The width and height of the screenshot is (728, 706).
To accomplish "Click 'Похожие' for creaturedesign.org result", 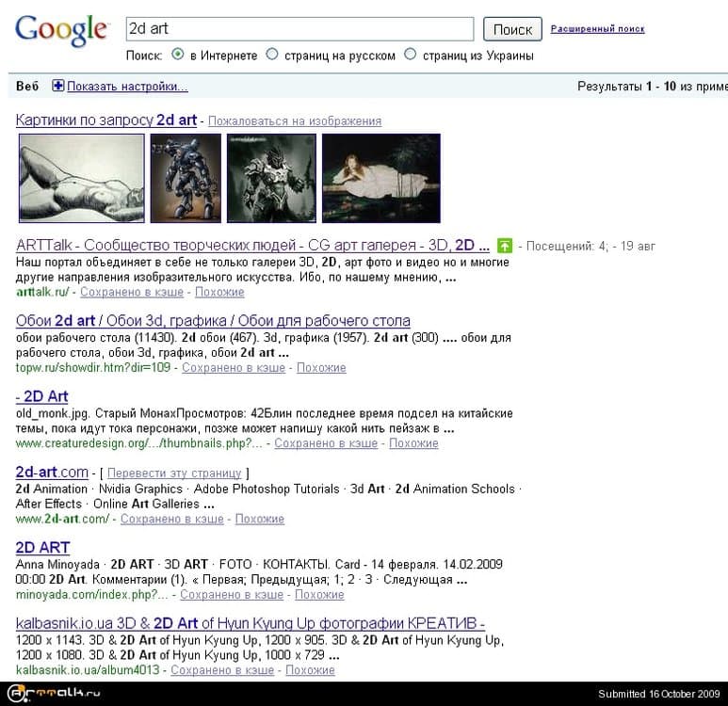I will [413, 443].
